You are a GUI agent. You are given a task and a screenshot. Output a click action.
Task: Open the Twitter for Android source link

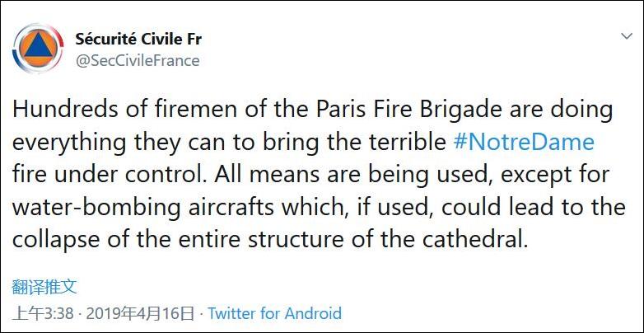point(274,313)
